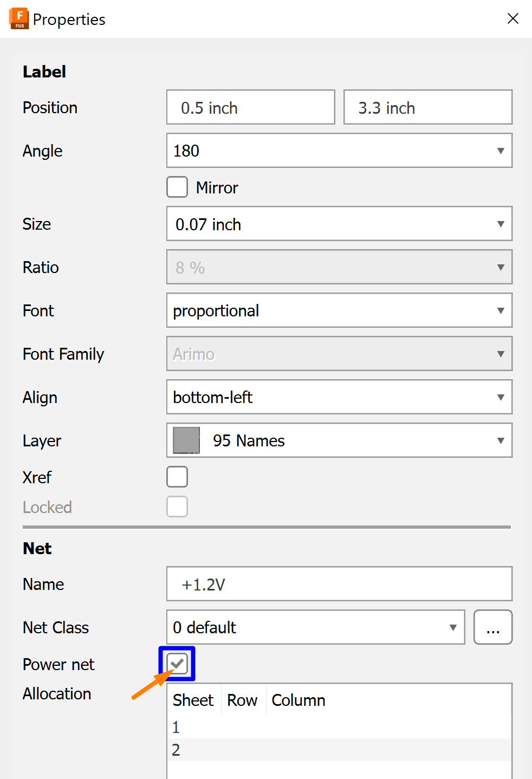Screen dimensions: 532x779
Task: Click the net Name field +1.2V
Action: click(339, 584)
